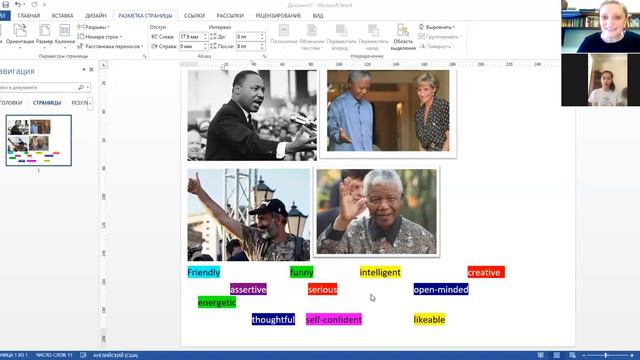Switch to the РЕЦЕНЗИРОВАНИЕ (Review) tab

coord(278,16)
